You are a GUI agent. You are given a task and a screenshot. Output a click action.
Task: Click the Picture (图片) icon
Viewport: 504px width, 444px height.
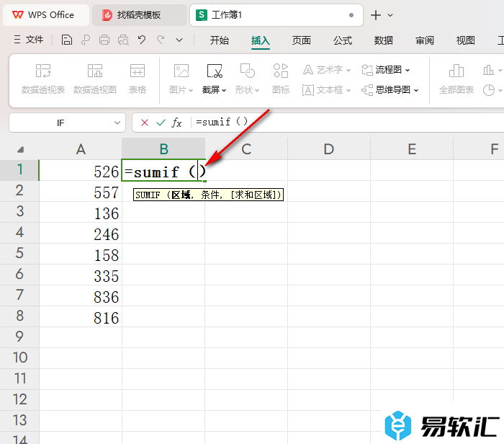click(x=181, y=71)
